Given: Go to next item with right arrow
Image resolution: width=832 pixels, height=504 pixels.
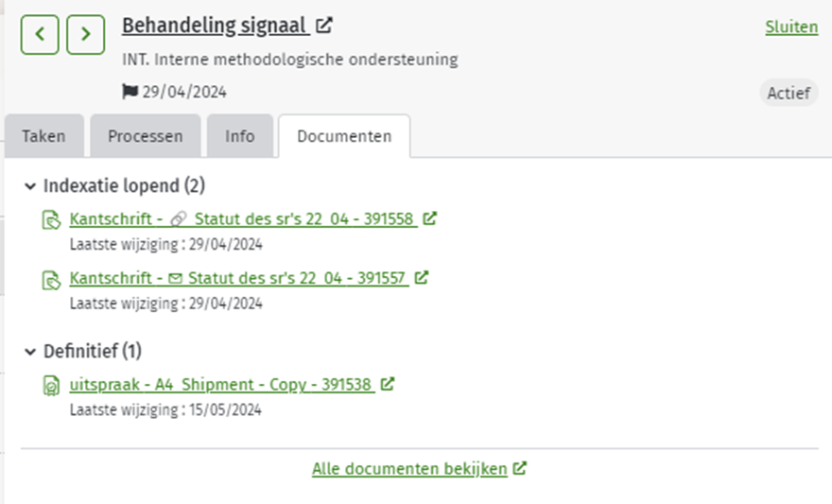Looking at the screenshot, I should [x=85, y=34].
